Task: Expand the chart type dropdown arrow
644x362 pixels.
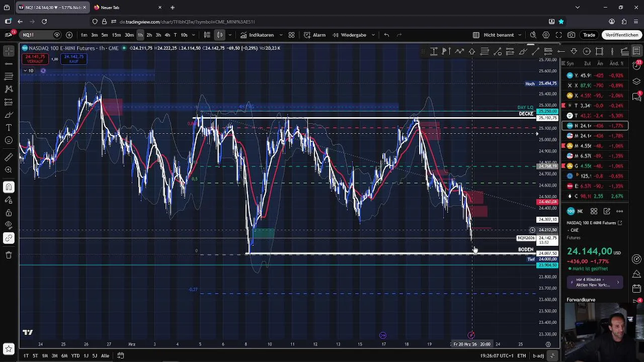Action: [230, 35]
